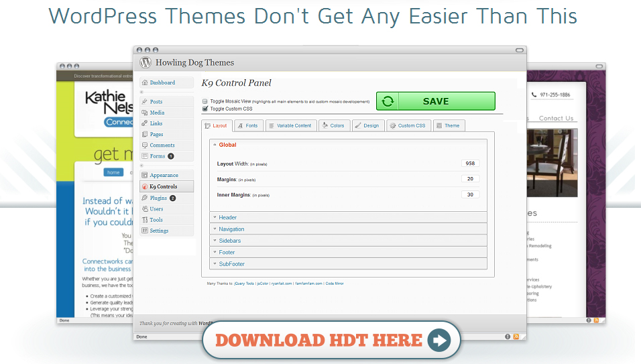Viewport: 641px width, 364px height.
Task: Click the arrow icon on Download HDT Here
Action: click(x=439, y=341)
